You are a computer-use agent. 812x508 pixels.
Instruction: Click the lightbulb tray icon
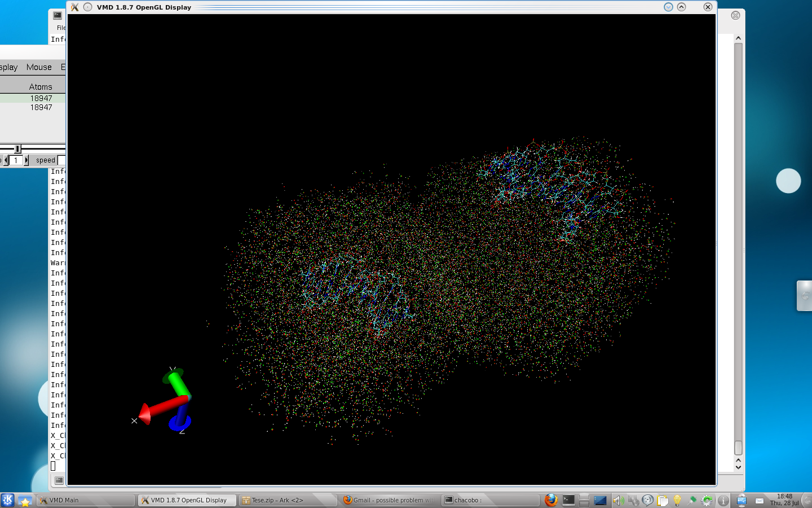click(x=677, y=501)
